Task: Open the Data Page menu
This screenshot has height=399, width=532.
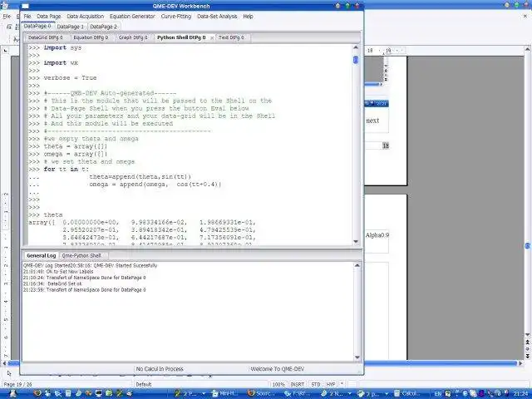Action: pos(49,17)
